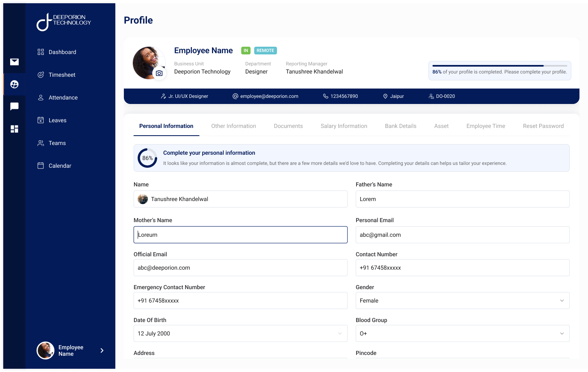The image size is (588, 372).
Task: Click the employee email address link
Action: point(269,96)
